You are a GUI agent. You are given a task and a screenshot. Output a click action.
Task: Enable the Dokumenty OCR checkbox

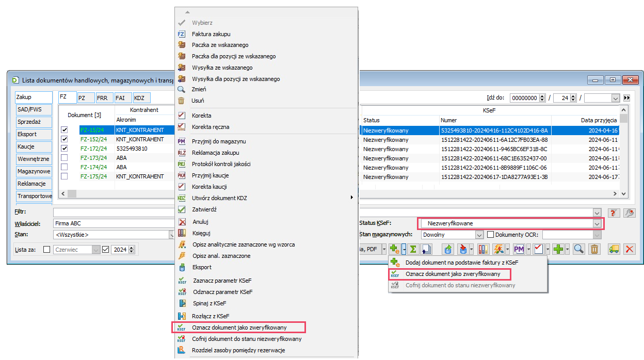tap(491, 235)
